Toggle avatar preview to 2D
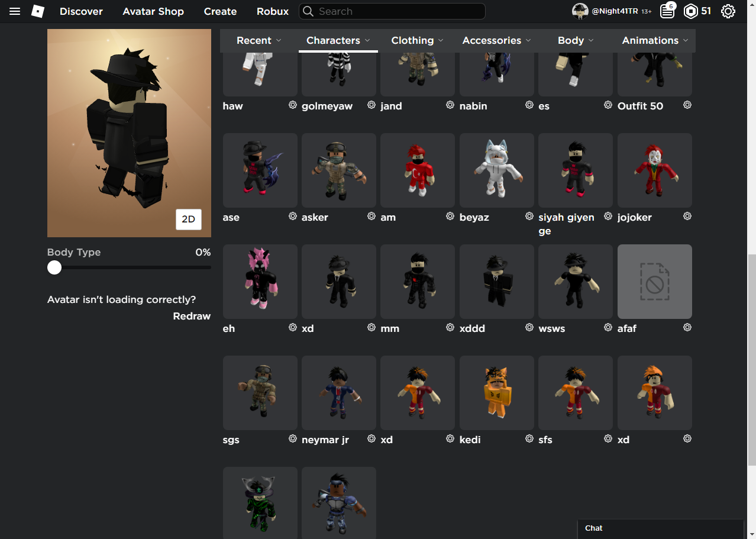This screenshot has width=756, height=539. tap(188, 219)
